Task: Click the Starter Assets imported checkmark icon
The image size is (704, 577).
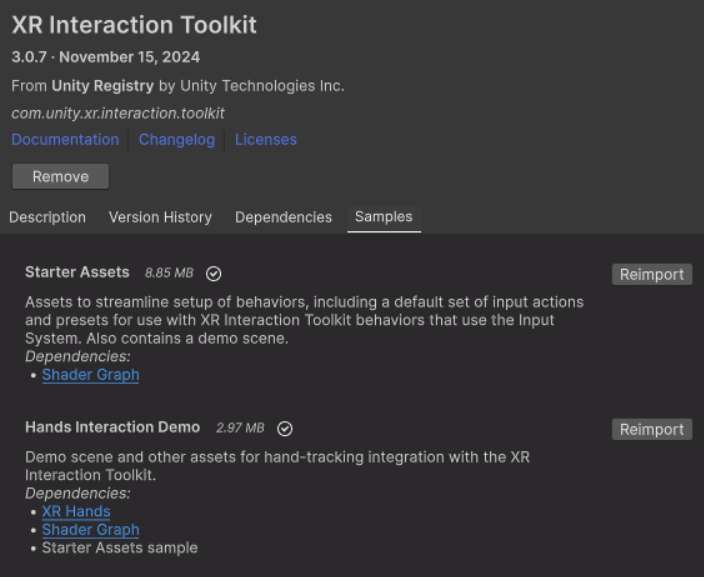Action: 213,273
